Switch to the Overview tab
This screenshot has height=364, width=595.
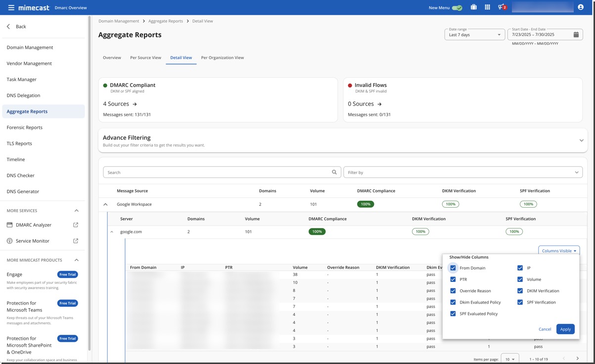112,58
